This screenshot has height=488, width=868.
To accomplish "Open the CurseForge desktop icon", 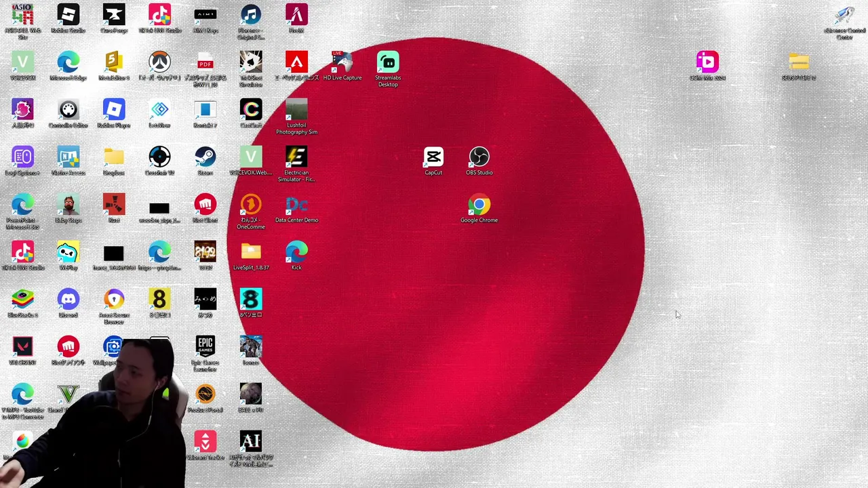I will coord(114,15).
